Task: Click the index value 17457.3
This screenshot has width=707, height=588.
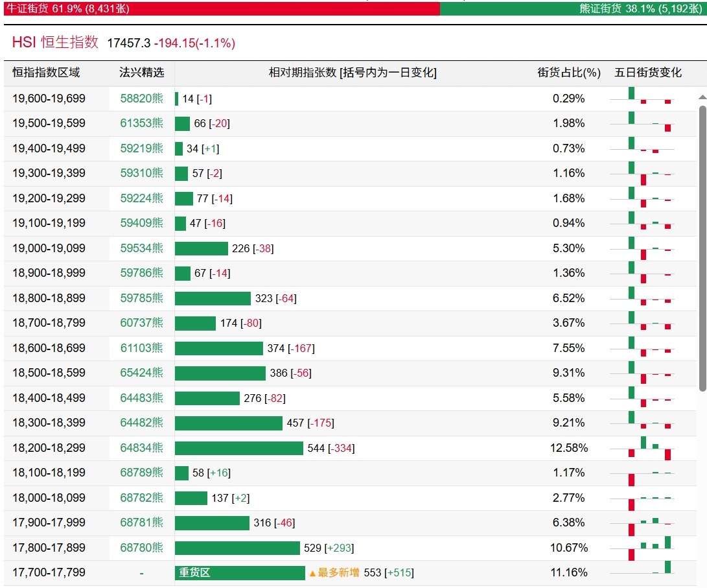Action: pos(129,43)
